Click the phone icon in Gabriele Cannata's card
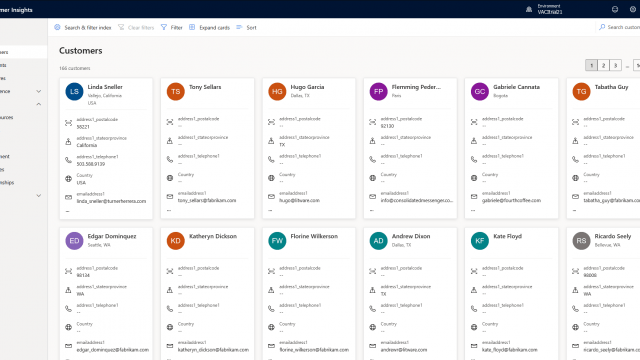Image resolution: width=640 pixels, height=360 pixels. click(474, 159)
